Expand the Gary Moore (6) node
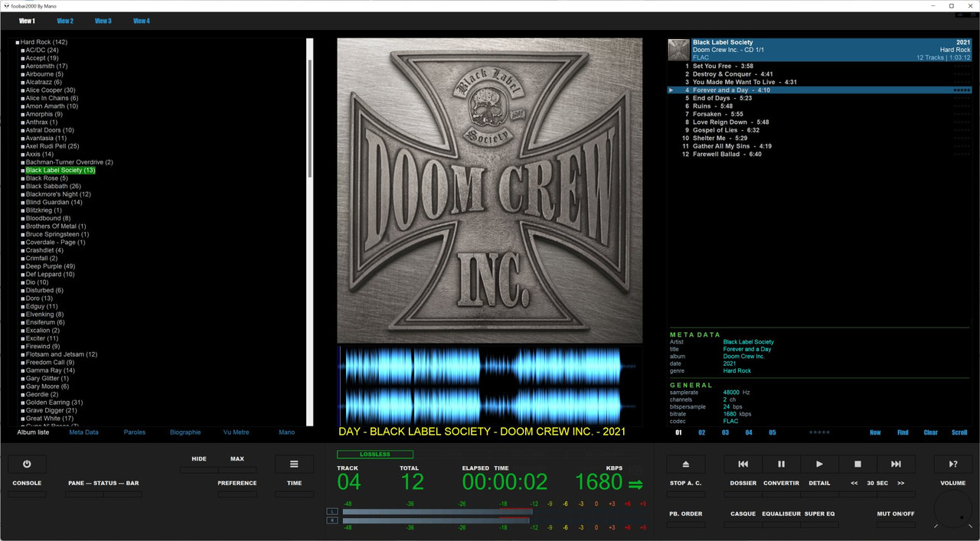The height and width of the screenshot is (541, 980). point(23,386)
